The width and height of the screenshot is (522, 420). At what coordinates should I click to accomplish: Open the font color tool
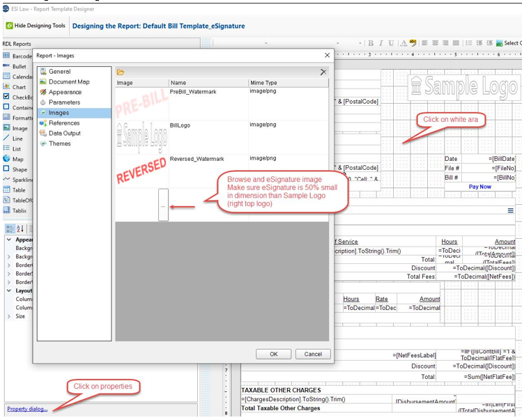(404, 43)
